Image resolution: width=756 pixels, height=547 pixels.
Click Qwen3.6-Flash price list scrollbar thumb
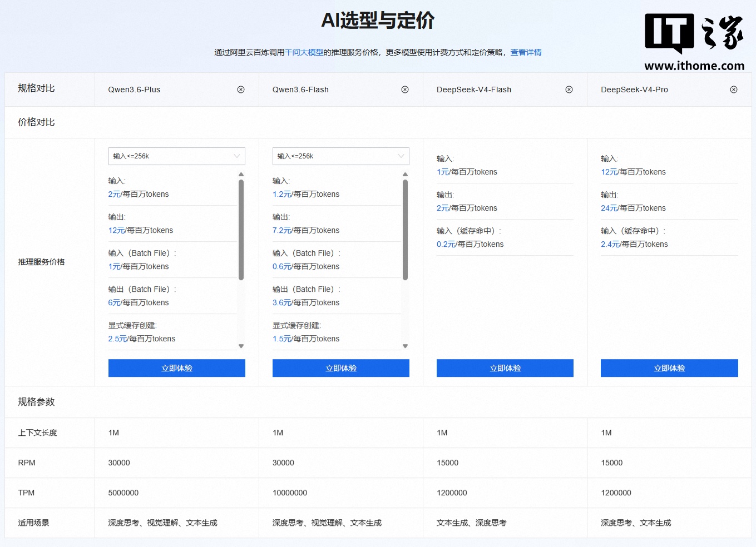click(x=406, y=229)
